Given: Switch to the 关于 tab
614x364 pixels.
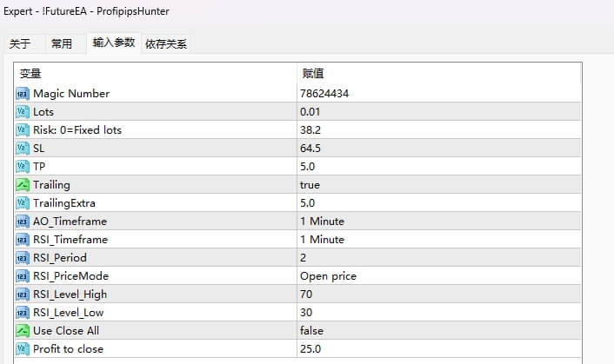Looking at the screenshot, I should click(20, 43).
